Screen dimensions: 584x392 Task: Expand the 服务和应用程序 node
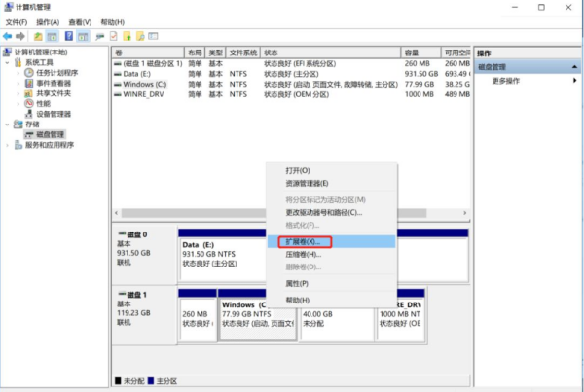(7, 145)
